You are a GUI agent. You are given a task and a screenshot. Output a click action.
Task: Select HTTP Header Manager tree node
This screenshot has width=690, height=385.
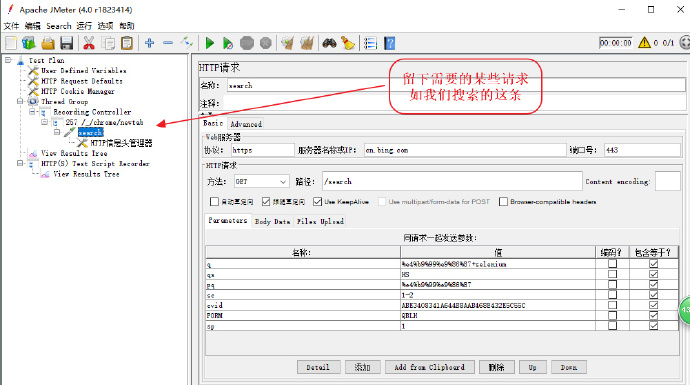point(121,143)
